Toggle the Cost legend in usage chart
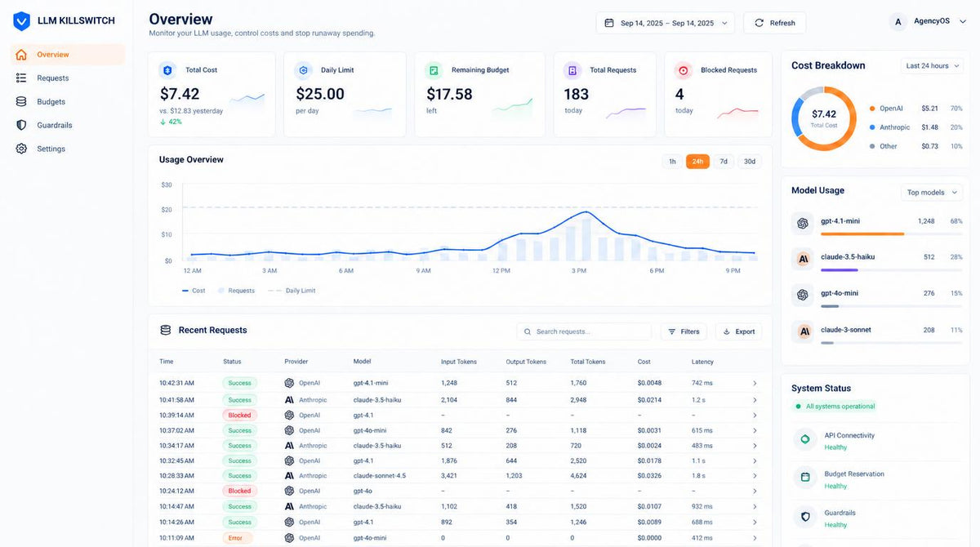This screenshot has height=547, width=980. click(194, 291)
